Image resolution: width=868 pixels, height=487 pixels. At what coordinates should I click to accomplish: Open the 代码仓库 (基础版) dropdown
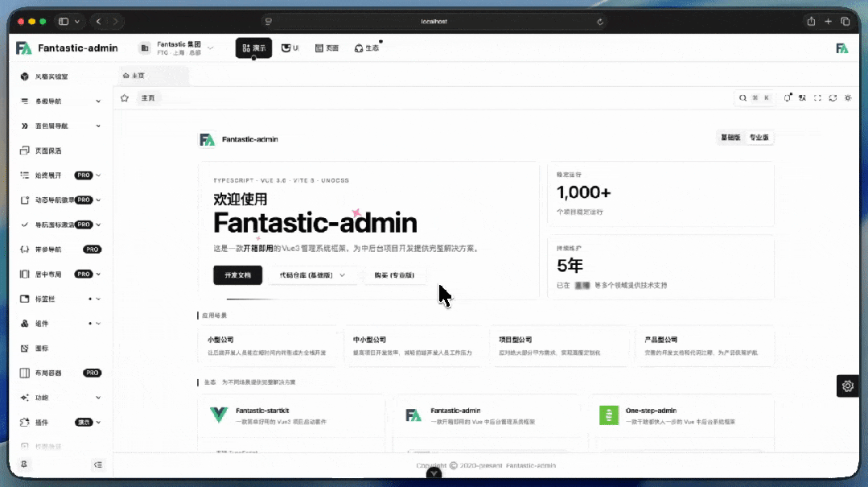pos(312,275)
